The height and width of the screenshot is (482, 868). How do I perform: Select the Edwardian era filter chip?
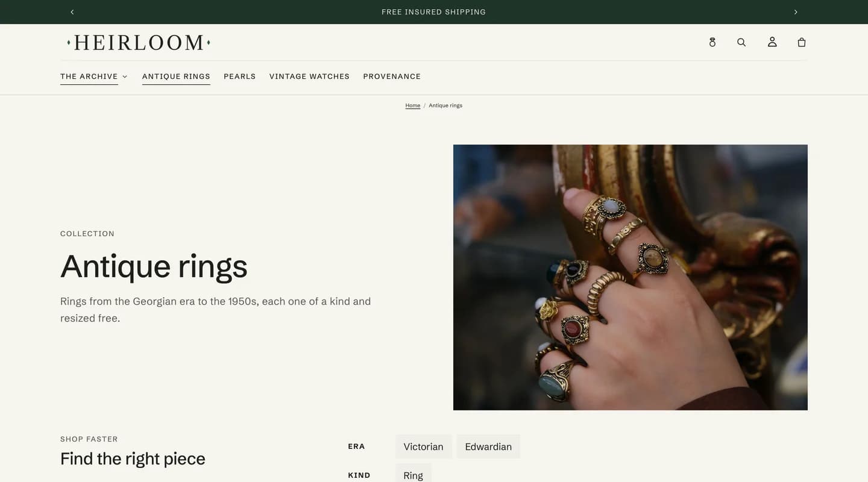click(488, 446)
